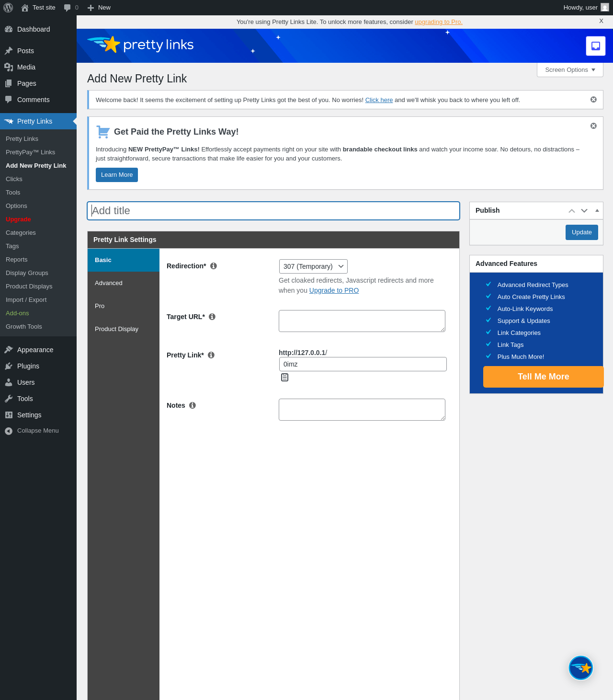Screen dimensions: 613x700
Task: Focus the Add title field
Action: pyautogui.click(x=273, y=211)
